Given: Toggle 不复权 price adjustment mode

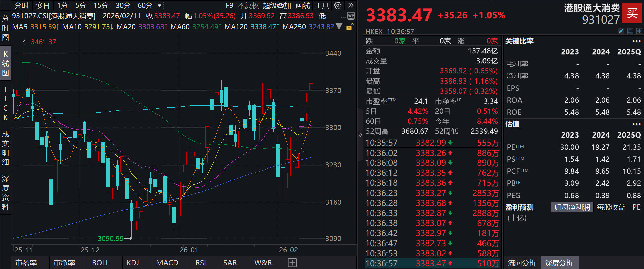Looking at the screenshot, I should pos(248,5).
